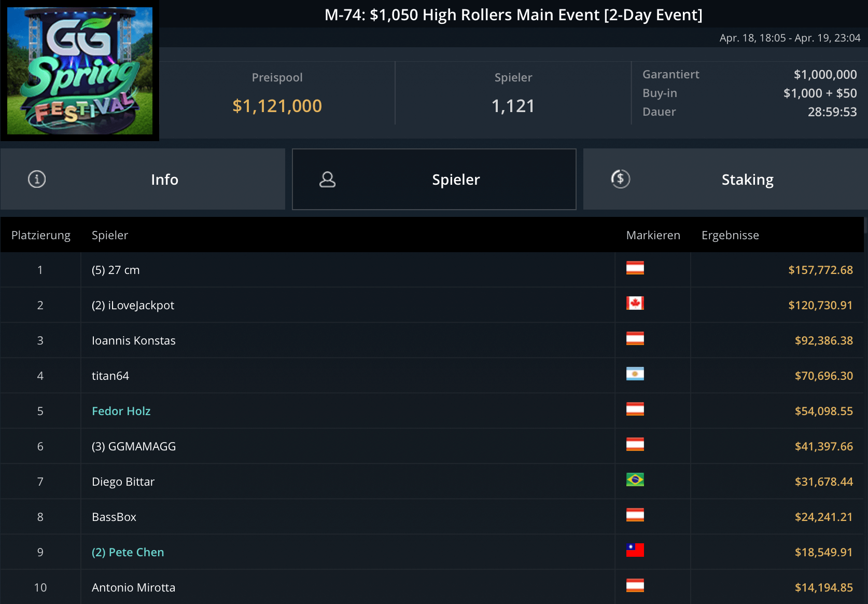This screenshot has height=604, width=868.
Task: Click the $157,772.68 winner result
Action: coord(820,270)
